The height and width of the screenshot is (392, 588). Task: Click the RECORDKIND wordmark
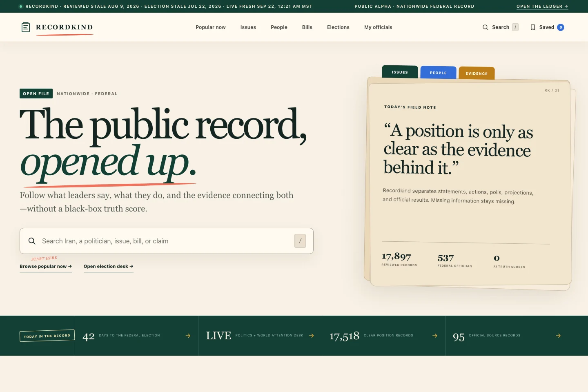[65, 27]
